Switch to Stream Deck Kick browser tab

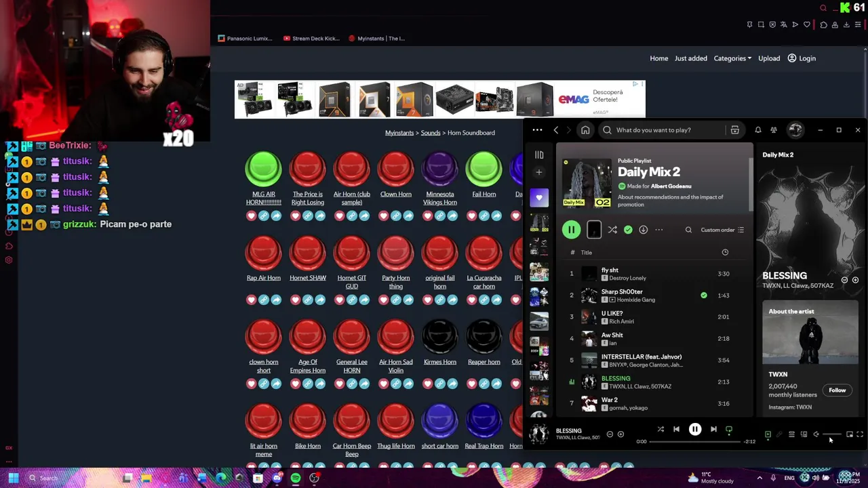point(312,39)
